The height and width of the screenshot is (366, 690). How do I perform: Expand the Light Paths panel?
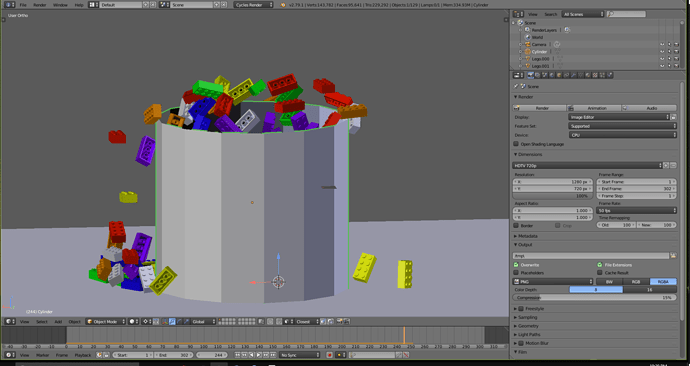pos(528,335)
